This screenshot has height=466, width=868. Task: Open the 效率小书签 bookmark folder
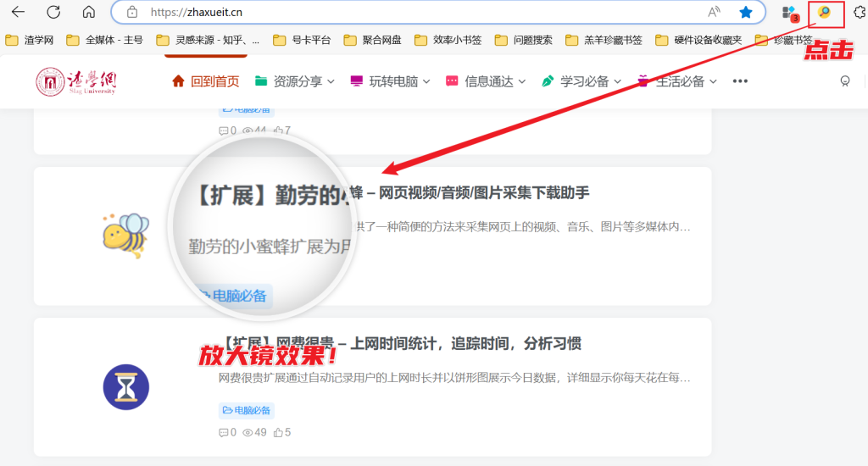pyautogui.click(x=448, y=40)
